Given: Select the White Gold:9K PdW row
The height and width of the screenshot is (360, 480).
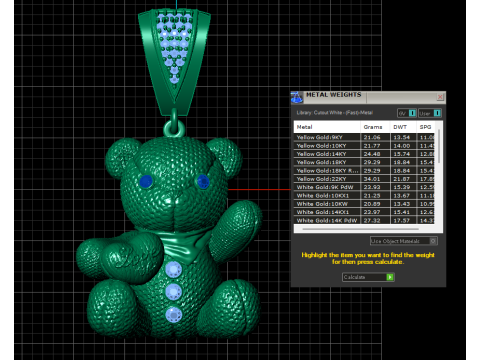Looking at the screenshot, I should tap(364, 187).
